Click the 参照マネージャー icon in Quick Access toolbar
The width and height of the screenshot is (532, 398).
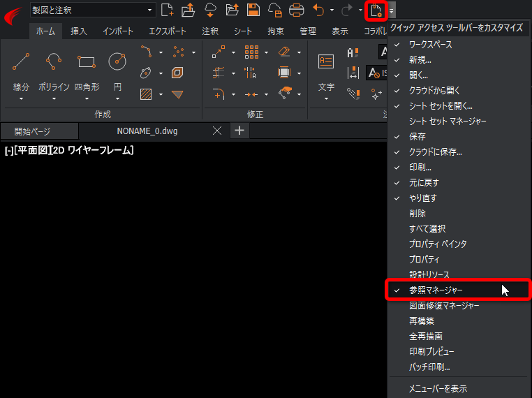coord(376,10)
